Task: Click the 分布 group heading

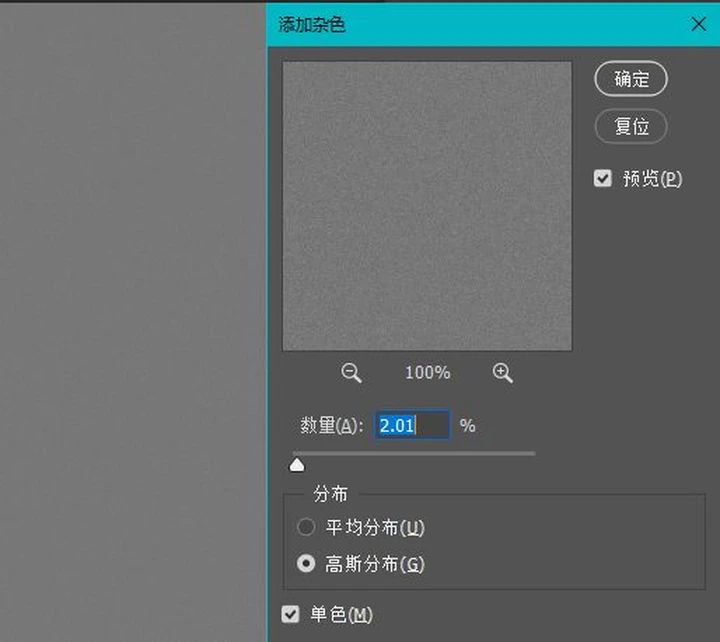Action: coord(331,494)
